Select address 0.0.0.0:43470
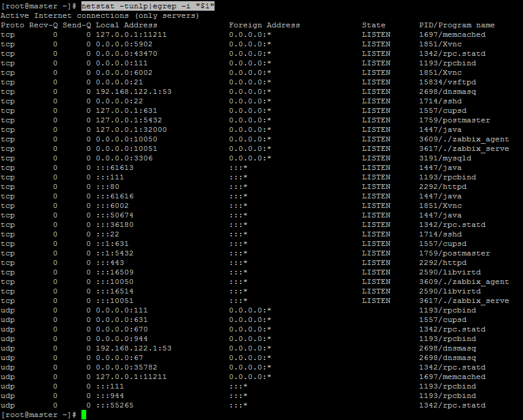 127,53
